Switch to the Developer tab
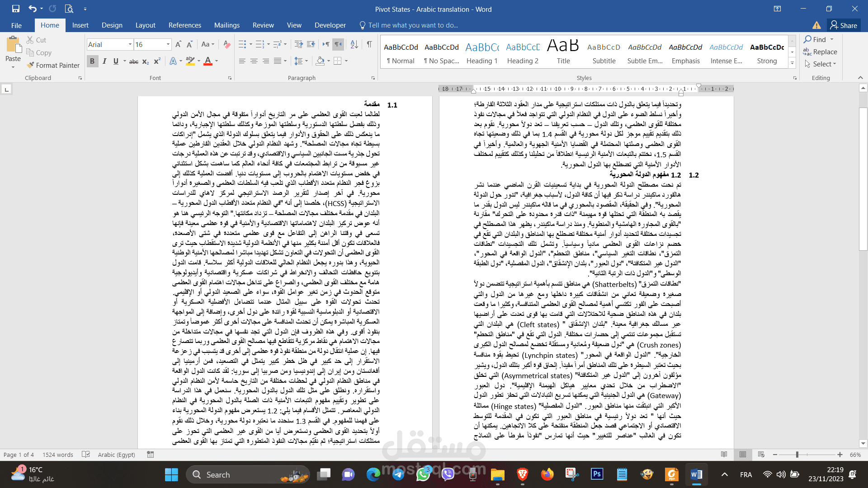This screenshot has width=868, height=488. pos(330,25)
